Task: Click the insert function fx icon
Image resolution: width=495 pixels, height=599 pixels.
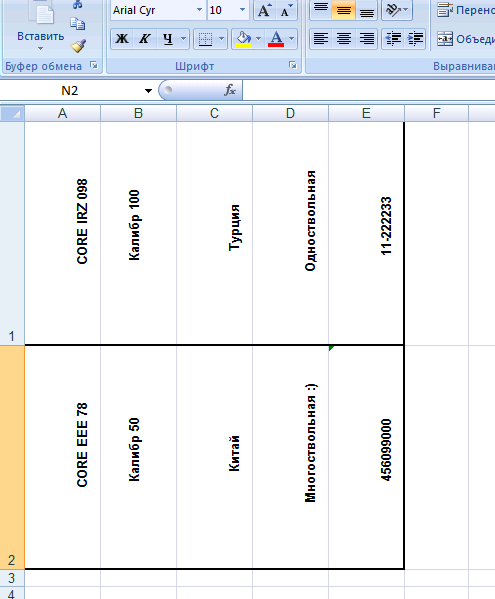Action: point(230,90)
